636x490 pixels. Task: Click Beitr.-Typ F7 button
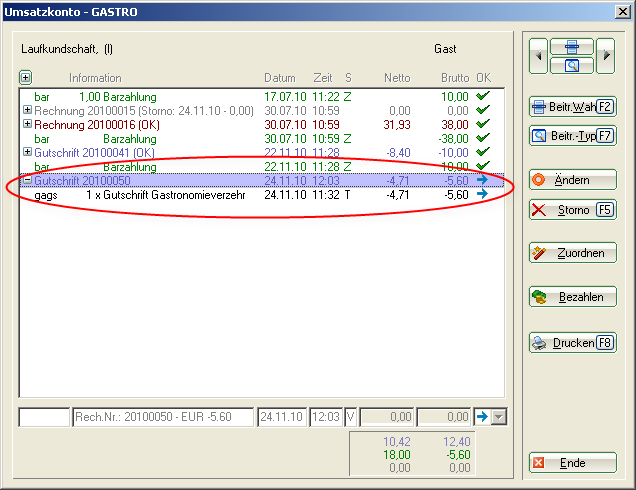pyautogui.click(x=573, y=135)
